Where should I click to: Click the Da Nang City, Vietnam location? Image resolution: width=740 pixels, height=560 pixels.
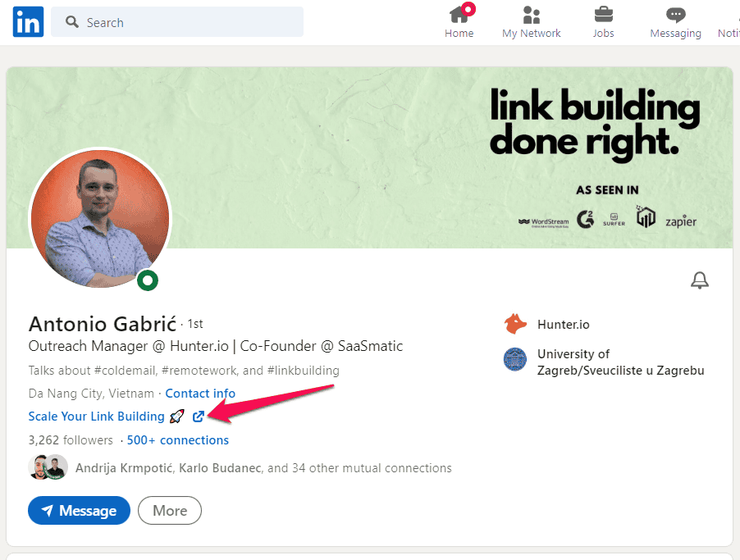[x=91, y=393]
